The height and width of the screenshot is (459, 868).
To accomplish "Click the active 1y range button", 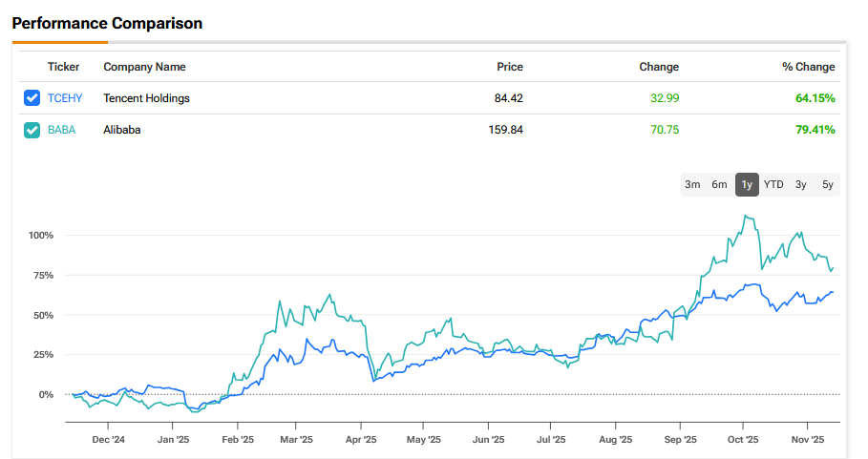I will pos(747,184).
